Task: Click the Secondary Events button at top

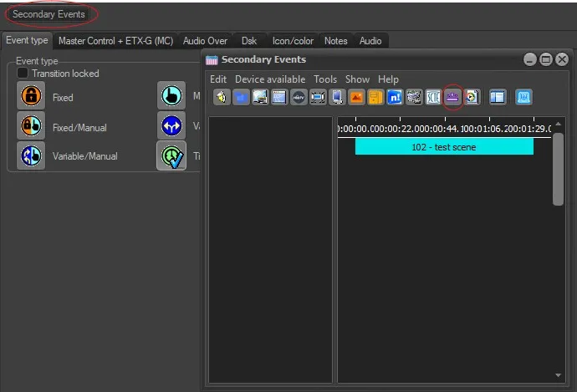Action: click(49, 14)
